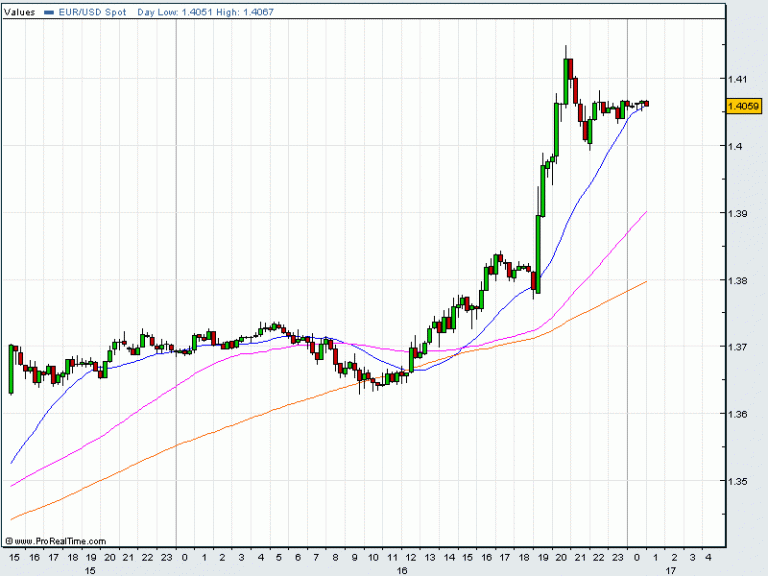
Task: Click the right end of the orange moving average
Action: (647, 281)
